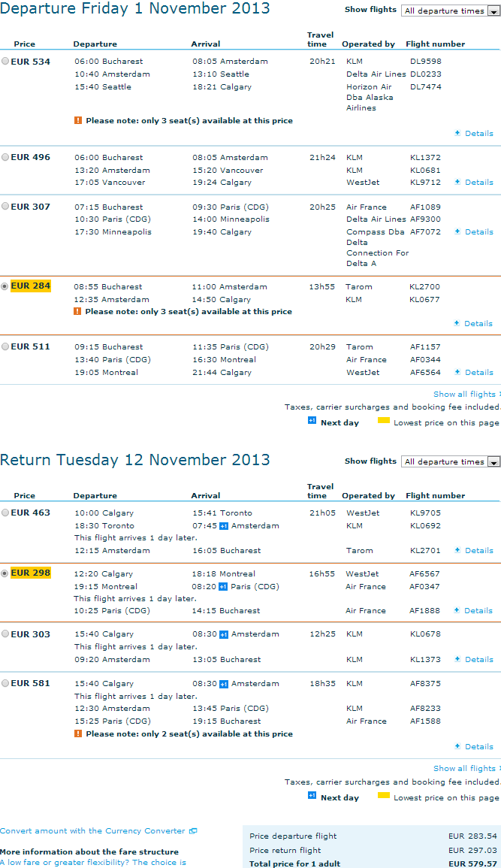Expand details icon for EUR 284 flight
Screen dimensions: 501x868
point(457,323)
